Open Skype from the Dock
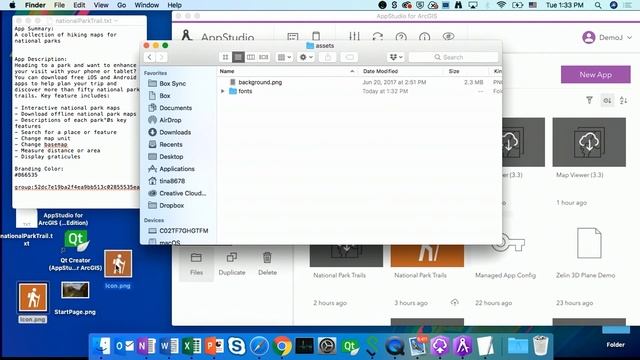This screenshot has width=640, height=360. pyautogui.click(x=237, y=346)
